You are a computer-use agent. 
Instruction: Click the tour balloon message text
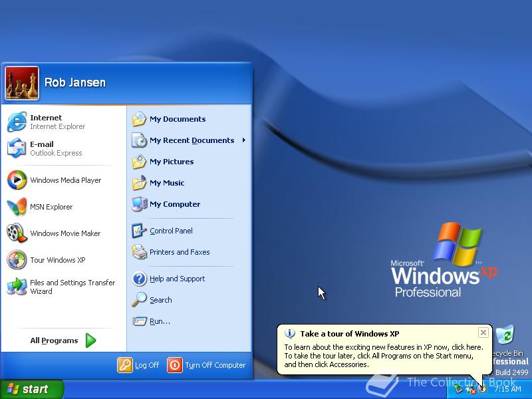pyautogui.click(x=384, y=356)
